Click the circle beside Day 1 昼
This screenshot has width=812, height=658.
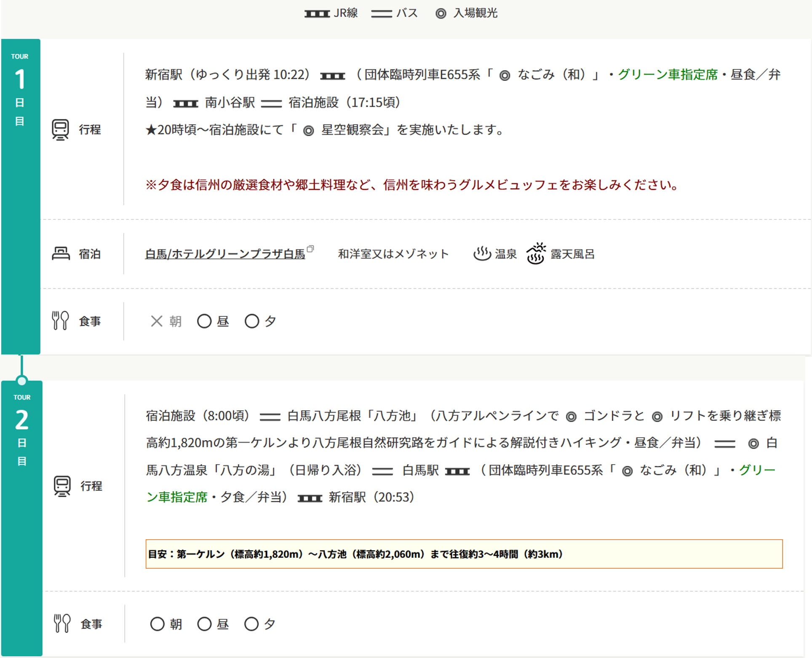pos(204,321)
